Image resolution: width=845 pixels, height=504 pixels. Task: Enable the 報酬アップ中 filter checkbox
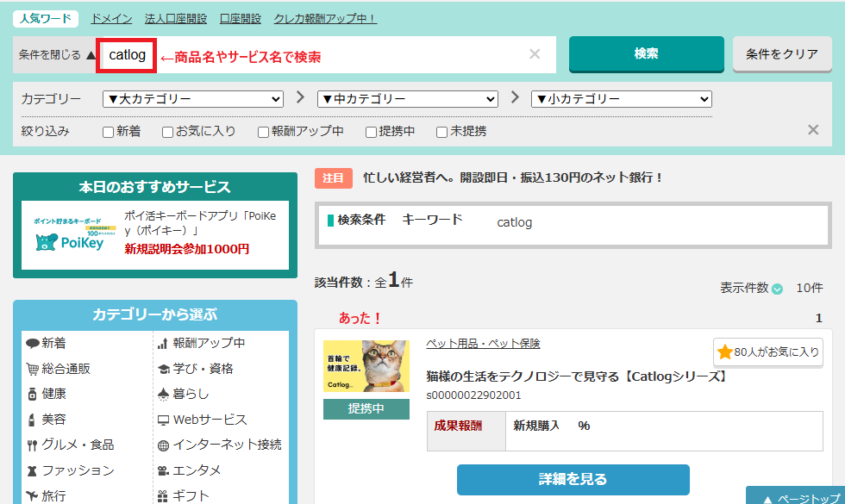point(264,132)
